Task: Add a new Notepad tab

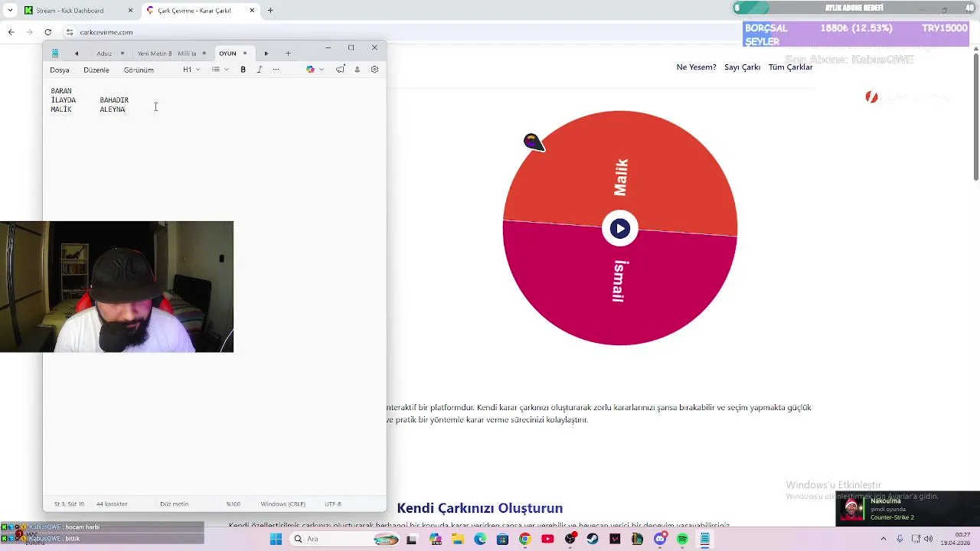Action: (288, 54)
